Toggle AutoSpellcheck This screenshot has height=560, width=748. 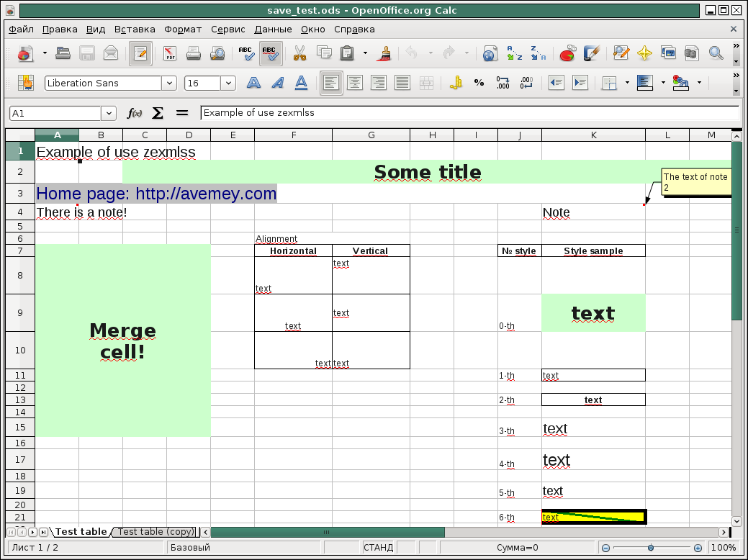(270, 53)
